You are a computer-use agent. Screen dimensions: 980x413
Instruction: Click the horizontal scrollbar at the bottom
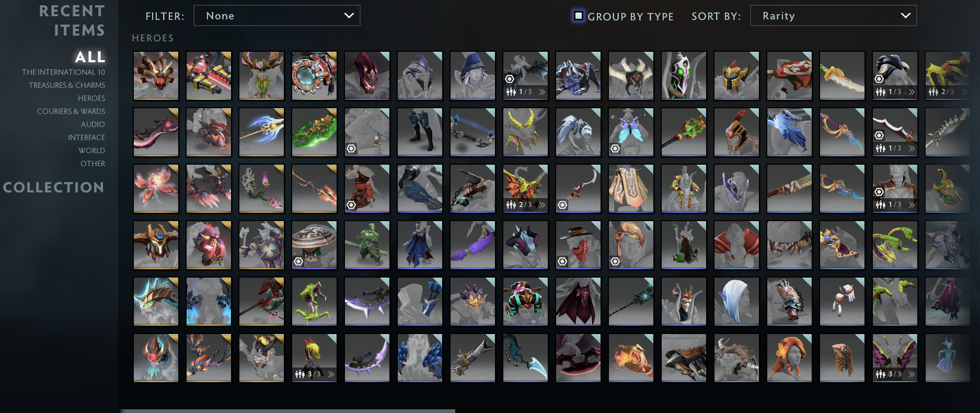click(287, 411)
